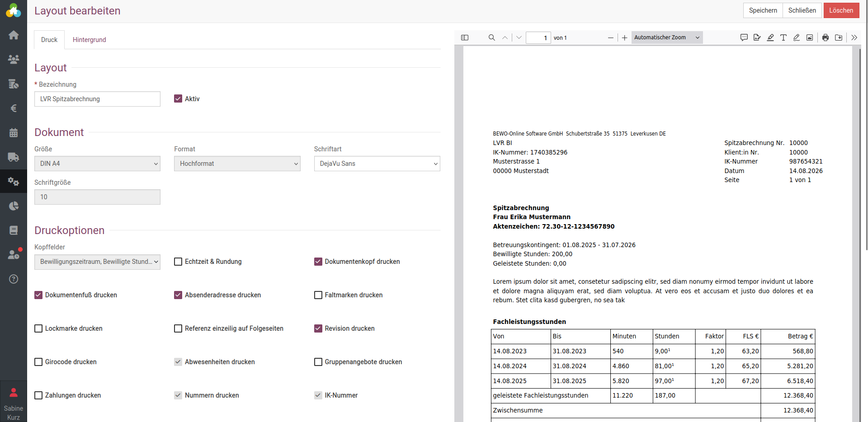Click the IK-Nummer checkbox
Viewport: 868px width, 422px height.
point(318,395)
